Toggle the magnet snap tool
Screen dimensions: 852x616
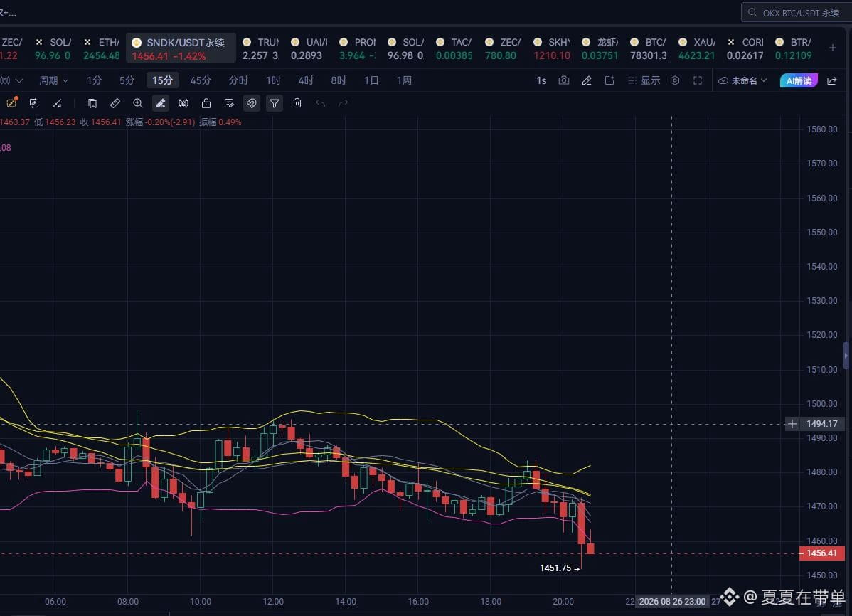tap(252, 103)
